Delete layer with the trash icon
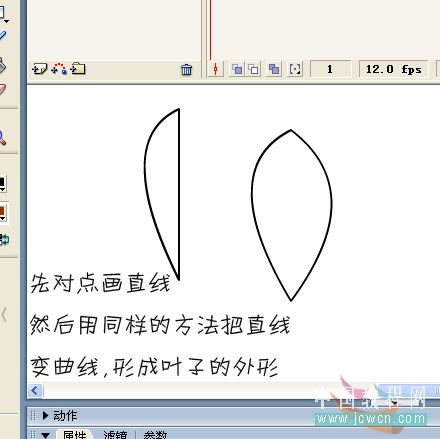Screen dimensions: 440x439 pyautogui.click(x=186, y=69)
